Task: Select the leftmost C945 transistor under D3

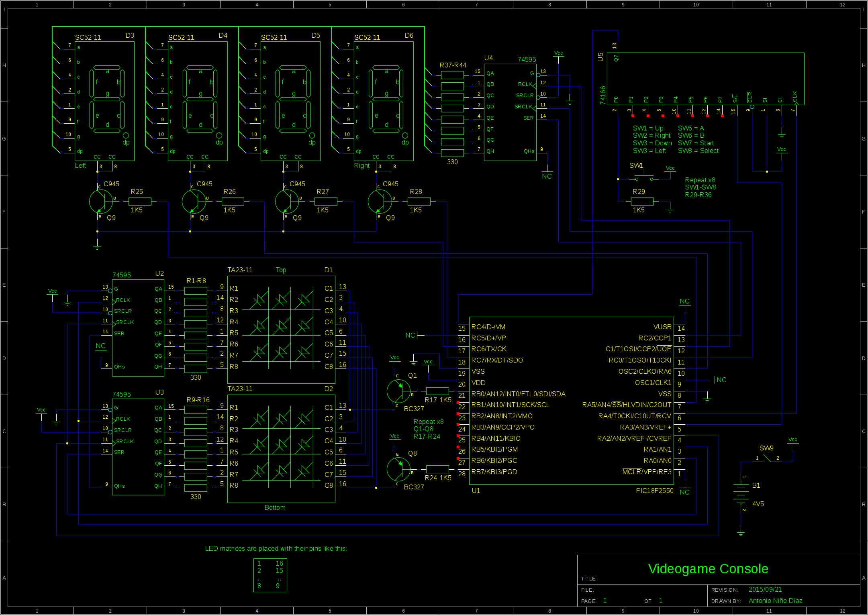Action: click(x=101, y=201)
